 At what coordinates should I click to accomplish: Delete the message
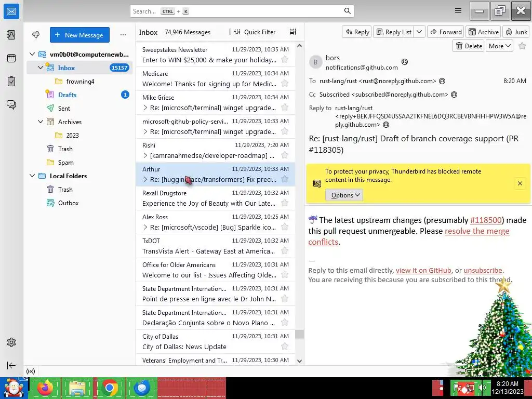pyautogui.click(x=469, y=46)
